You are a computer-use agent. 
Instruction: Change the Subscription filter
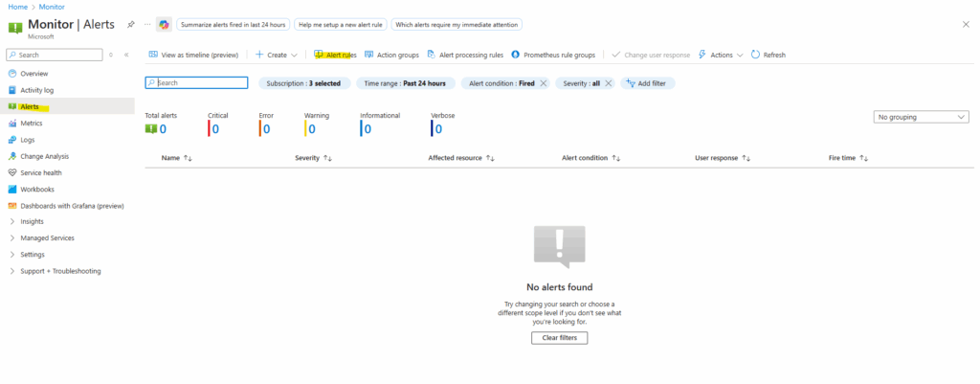tap(303, 83)
